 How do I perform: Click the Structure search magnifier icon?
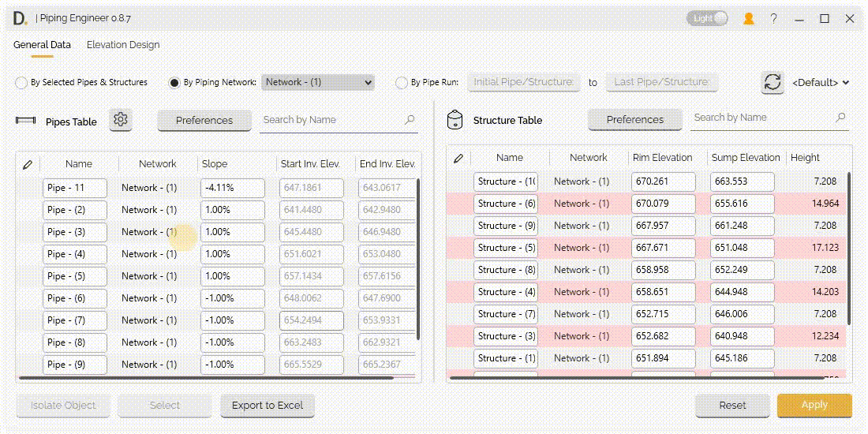tap(840, 118)
